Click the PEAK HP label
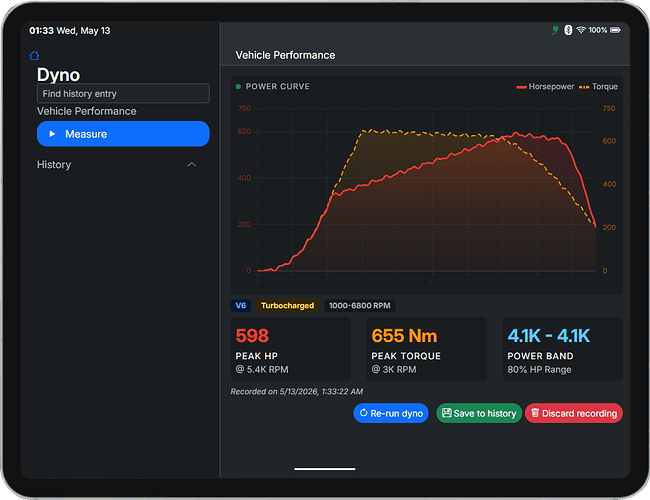 [257, 356]
